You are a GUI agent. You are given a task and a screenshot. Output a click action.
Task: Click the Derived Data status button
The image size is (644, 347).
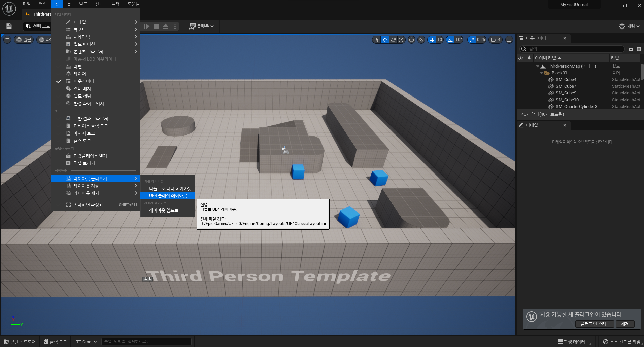pyautogui.click(x=571, y=342)
